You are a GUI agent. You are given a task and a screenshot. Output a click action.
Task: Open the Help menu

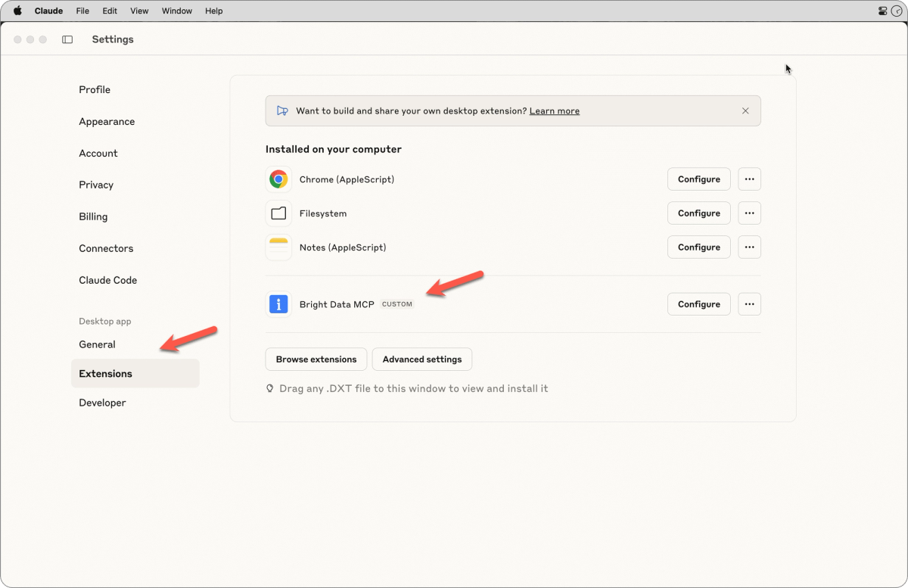(x=214, y=11)
